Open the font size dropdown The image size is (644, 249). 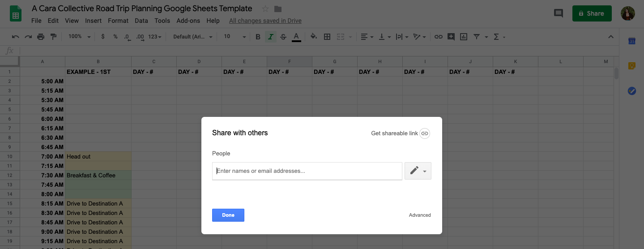pyautogui.click(x=235, y=37)
